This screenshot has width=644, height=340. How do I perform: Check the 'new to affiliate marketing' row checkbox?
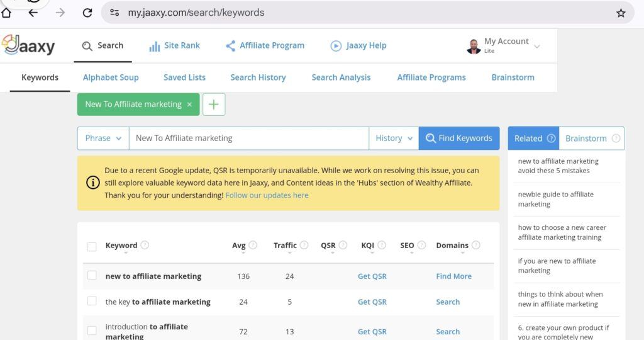click(92, 275)
